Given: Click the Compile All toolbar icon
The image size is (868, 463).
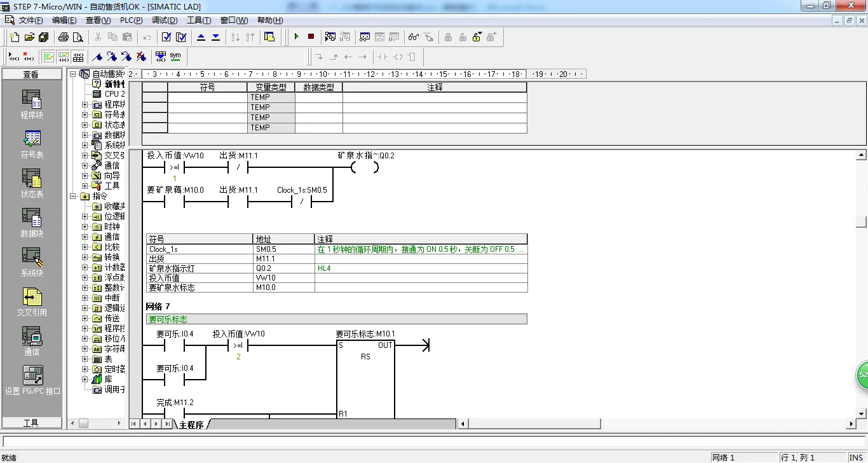Looking at the screenshot, I should 181,37.
